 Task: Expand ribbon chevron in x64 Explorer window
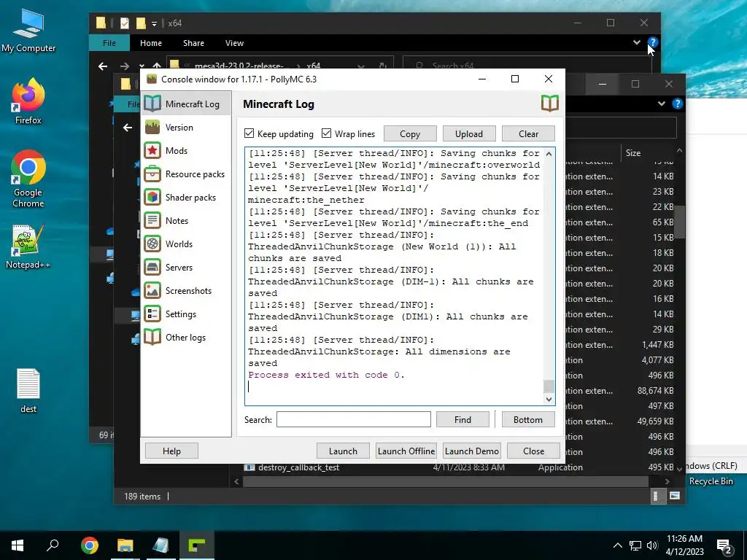tap(636, 42)
